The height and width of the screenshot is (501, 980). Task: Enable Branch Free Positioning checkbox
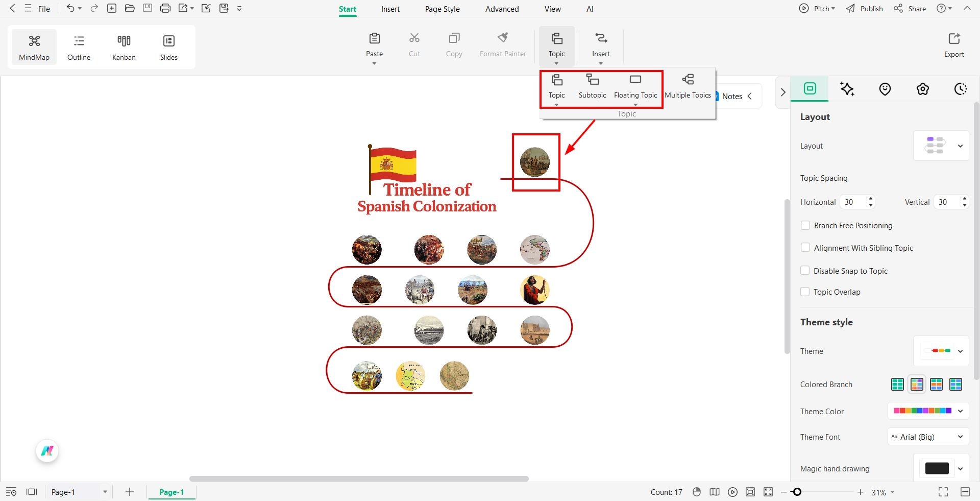point(805,225)
